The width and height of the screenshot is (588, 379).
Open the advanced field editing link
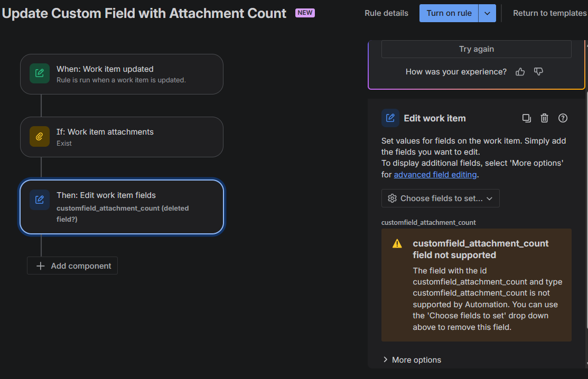(435, 175)
